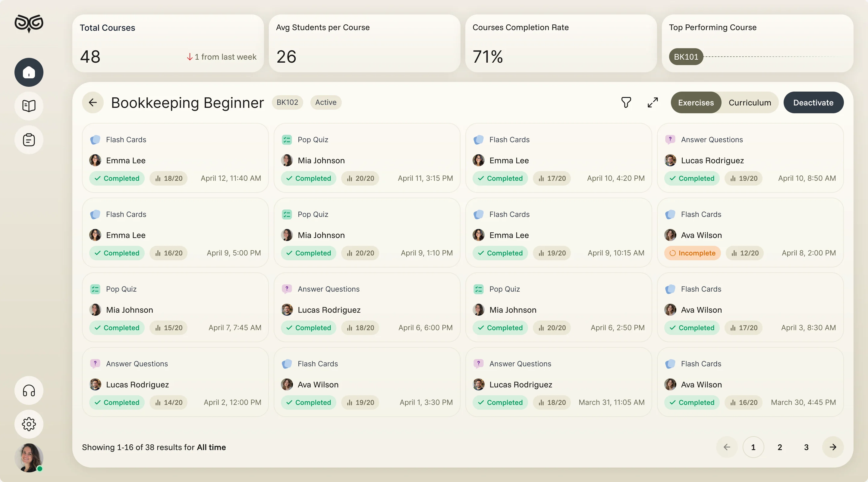Click the expand fullscreen arrows icon
Image resolution: width=868 pixels, height=482 pixels.
coord(653,102)
